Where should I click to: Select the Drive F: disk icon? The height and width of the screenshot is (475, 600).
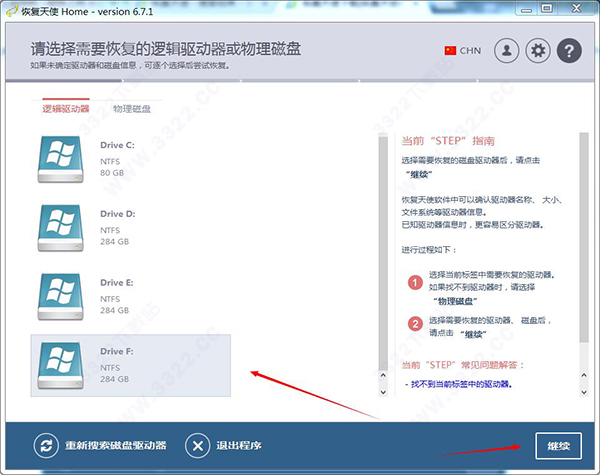tap(60, 366)
